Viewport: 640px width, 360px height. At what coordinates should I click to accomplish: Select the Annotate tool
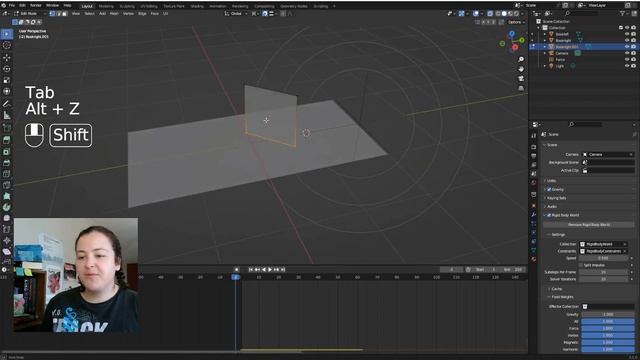tap(7, 104)
